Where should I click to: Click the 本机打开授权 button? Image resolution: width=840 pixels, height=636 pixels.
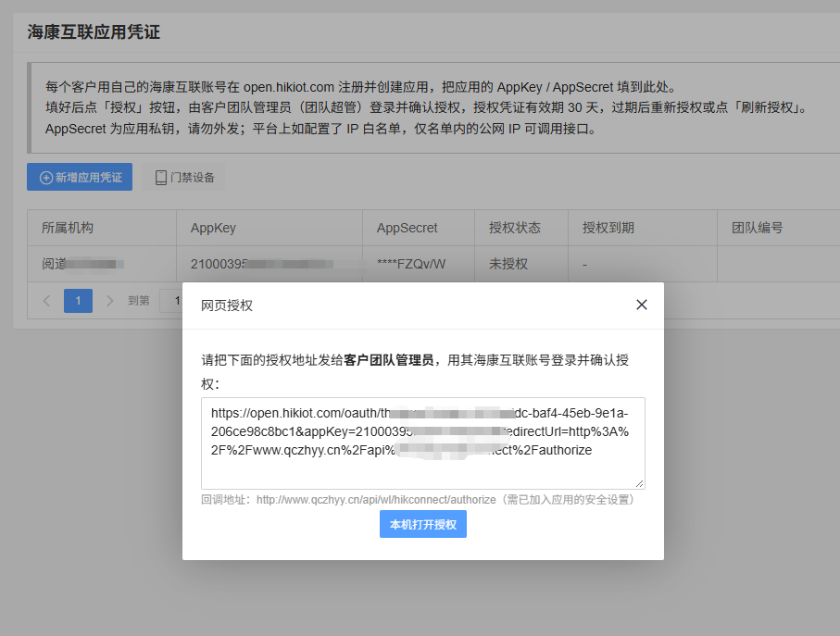[x=422, y=524]
